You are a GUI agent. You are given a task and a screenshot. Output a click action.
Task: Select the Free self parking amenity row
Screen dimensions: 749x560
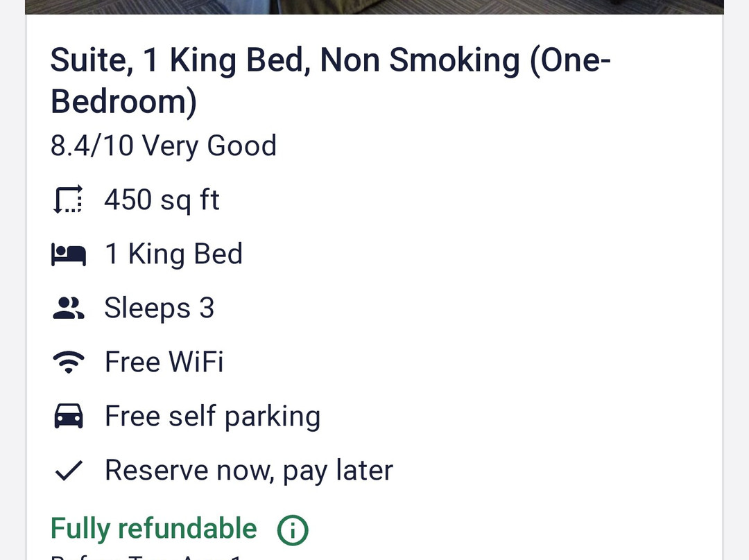click(x=212, y=415)
